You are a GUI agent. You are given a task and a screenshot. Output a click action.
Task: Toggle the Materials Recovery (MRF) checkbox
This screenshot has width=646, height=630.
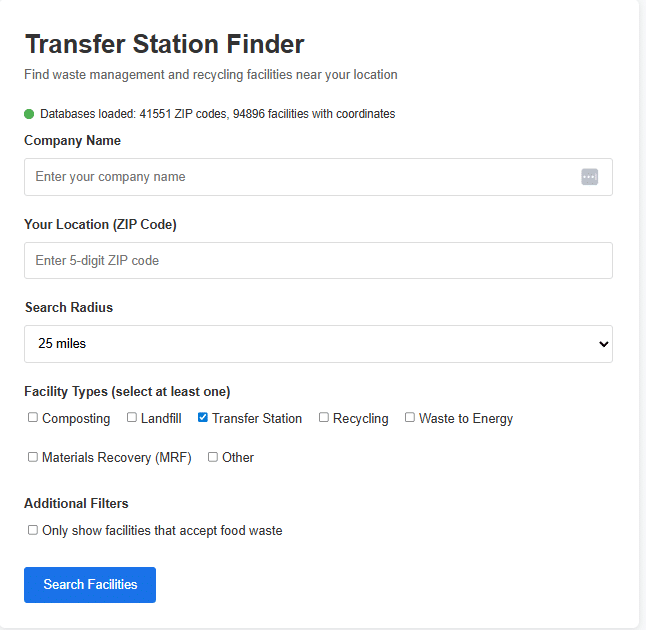[33, 457]
